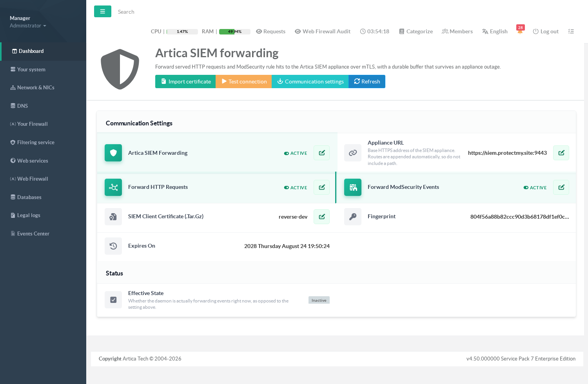Click the https://siem.protectmy.site:9443 URL value
588x384 pixels.
507,153
